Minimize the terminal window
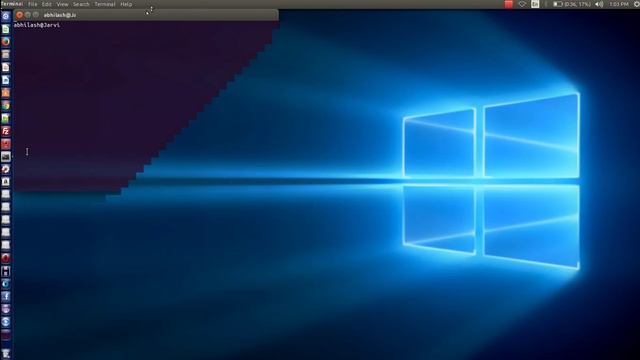 [28, 15]
